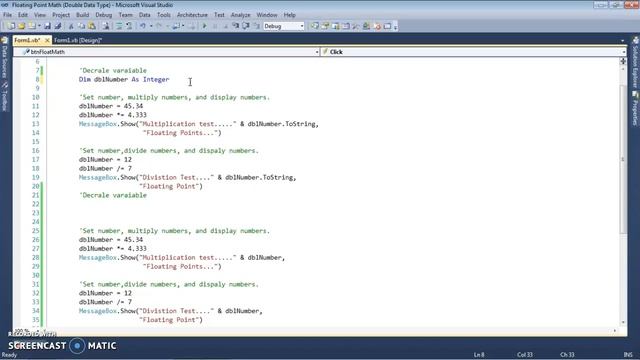This screenshot has width=640, height=360.
Task: Open the active files list dropdown arrow
Action: coord(622,40)
